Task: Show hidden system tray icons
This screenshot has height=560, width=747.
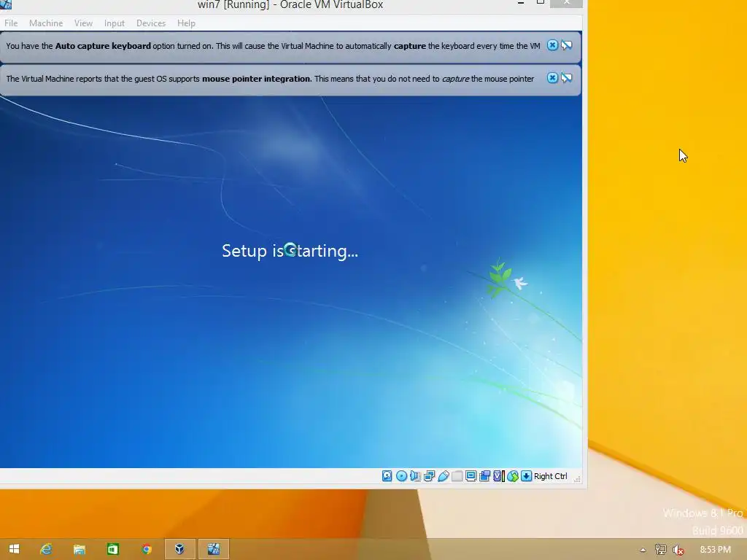Action: (x=643, y=550)
